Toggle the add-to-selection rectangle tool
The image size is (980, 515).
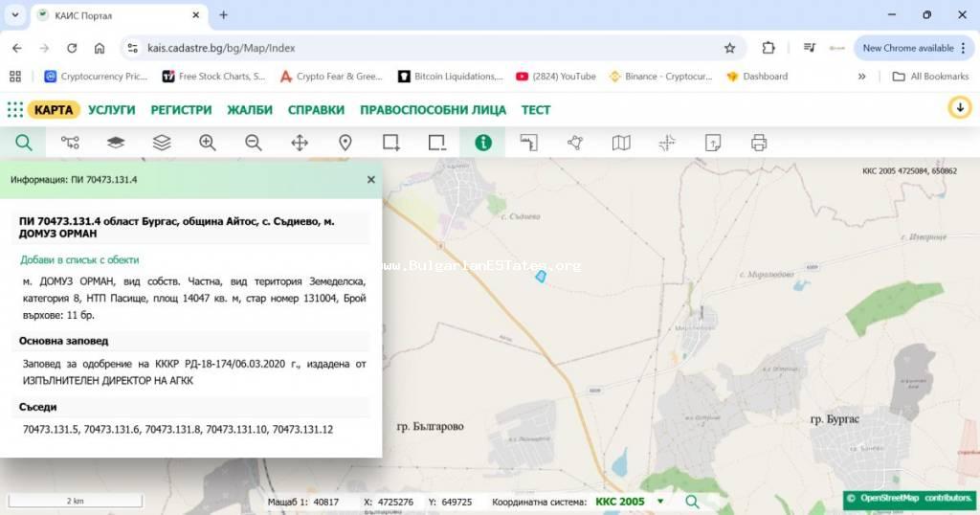391,143
